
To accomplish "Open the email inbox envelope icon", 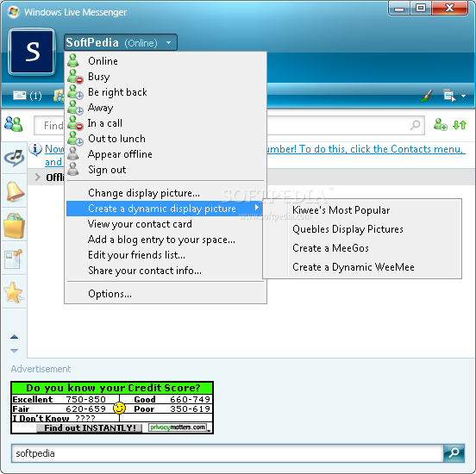I will 20,96.
